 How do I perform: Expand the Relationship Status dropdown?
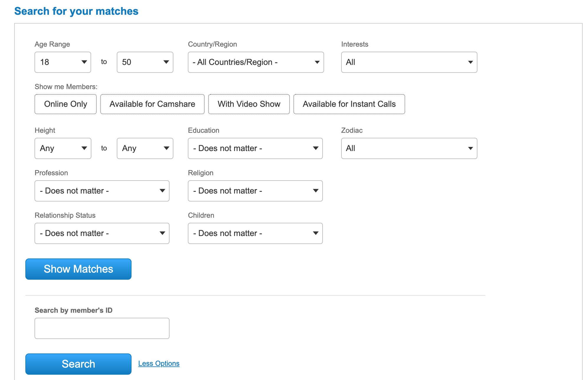[102, 233]
